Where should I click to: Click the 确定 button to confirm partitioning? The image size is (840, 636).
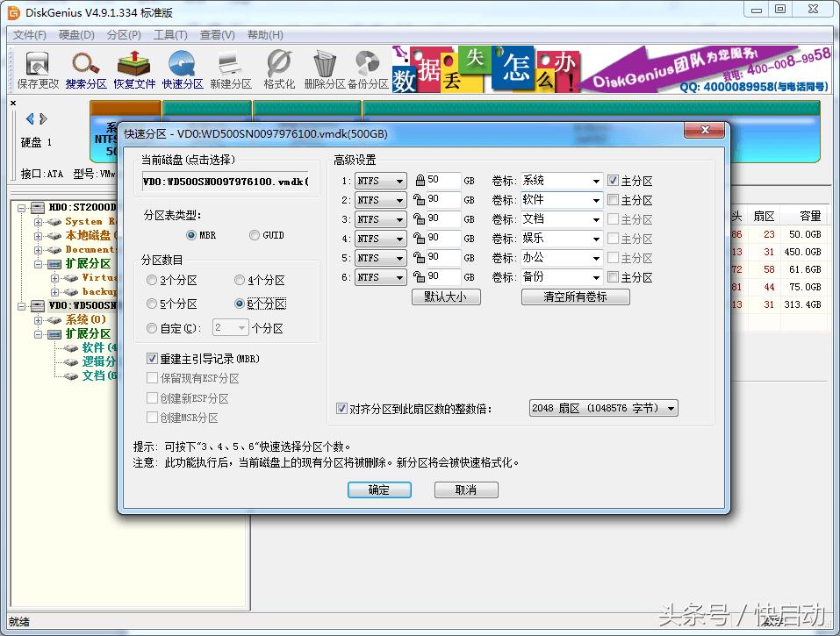point(379,490)
